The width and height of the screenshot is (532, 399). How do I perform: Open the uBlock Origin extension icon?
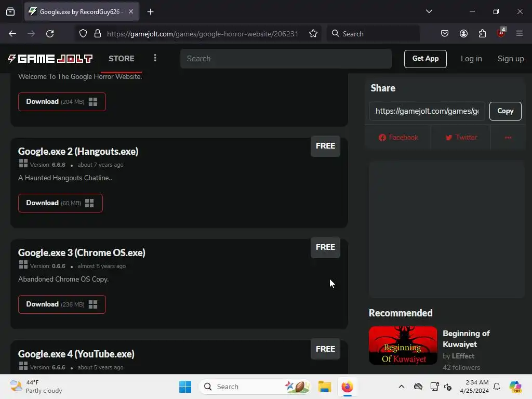pyautogui.click(x=501, y=33)
